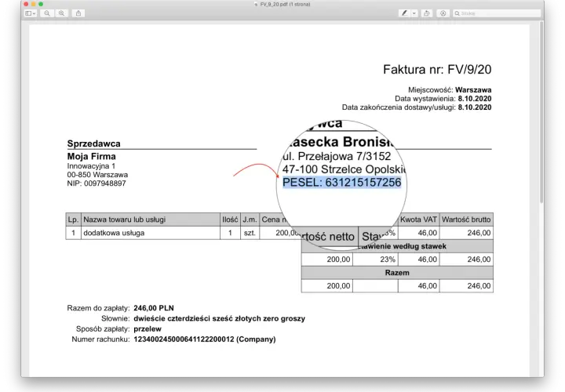Show the Markup toolbar icon
The width and height of the screenshot is (565, 392).
coord(443,13)
